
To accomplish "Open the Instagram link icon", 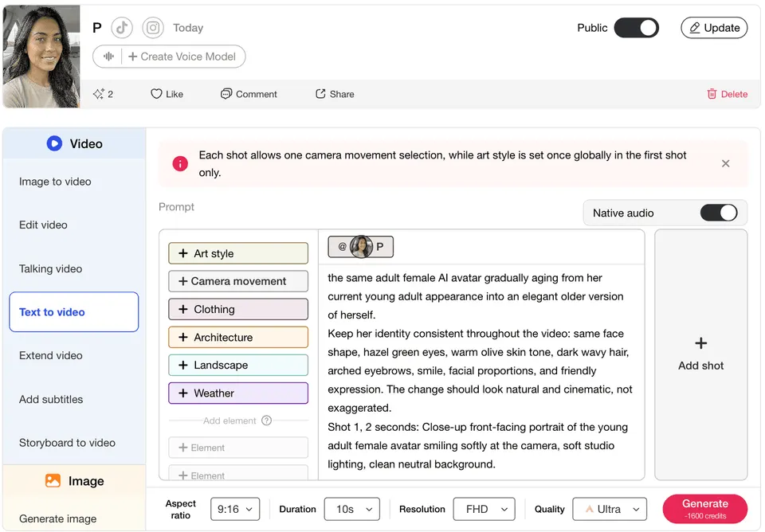I will tap(153, 28).
